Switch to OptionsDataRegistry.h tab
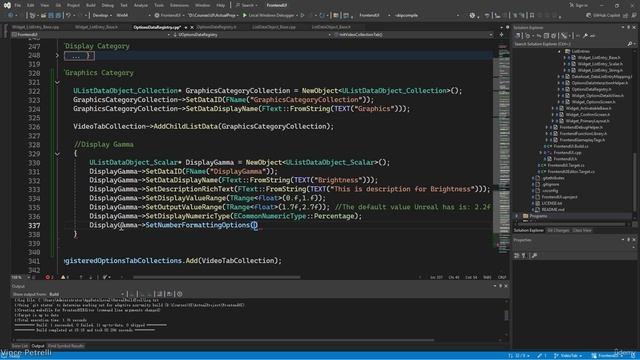Viewport: 640px width, 360px height. [x=217, y=27]
